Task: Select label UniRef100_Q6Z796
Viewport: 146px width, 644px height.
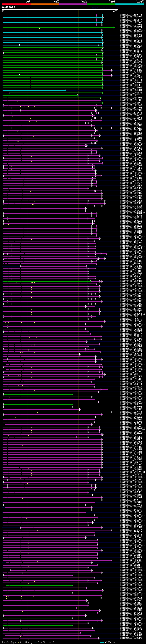Action: (131, 55)
